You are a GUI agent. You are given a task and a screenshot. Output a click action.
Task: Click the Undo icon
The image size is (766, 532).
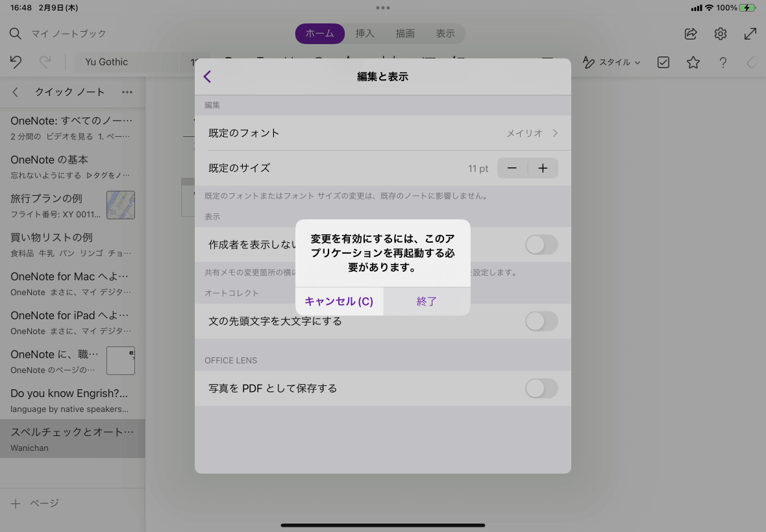tap(16, 62)
